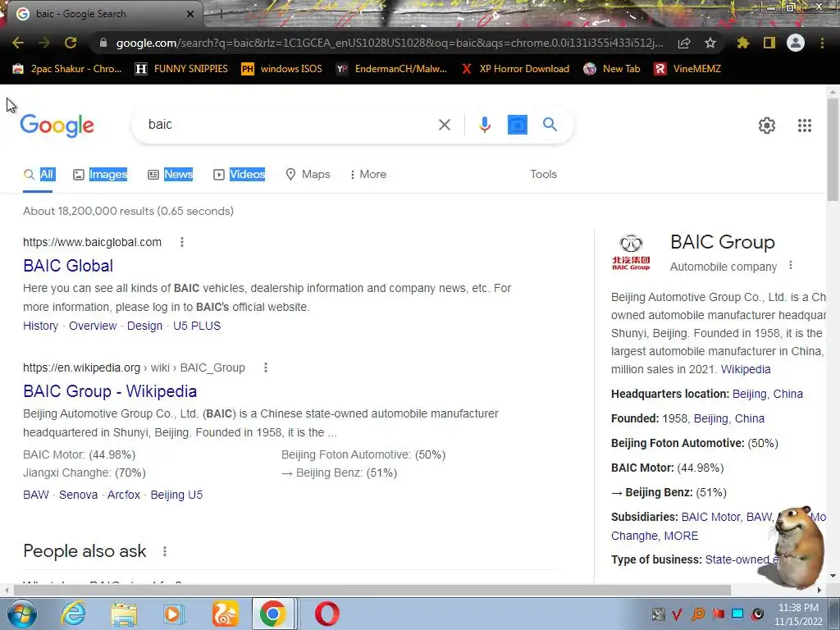Open Google quick settings gear
Screen dimensions: 840x630
(x=767, y=126)
